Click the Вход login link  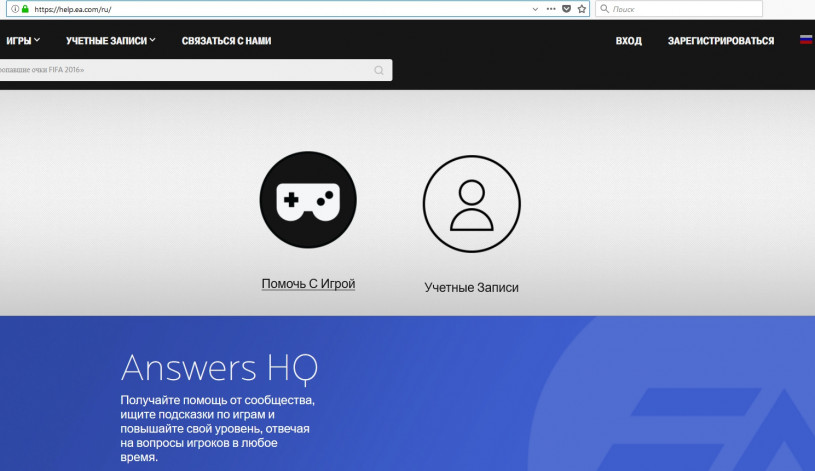click(629, 41)
